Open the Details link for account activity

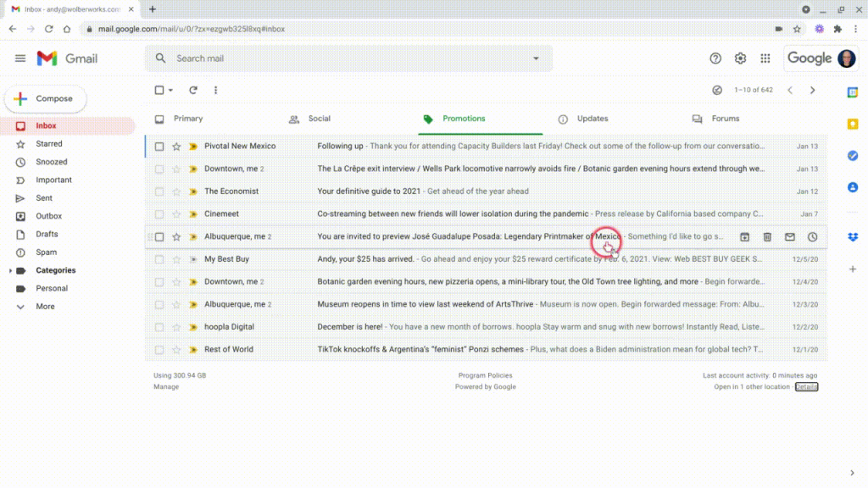click(x=806, y=387)
